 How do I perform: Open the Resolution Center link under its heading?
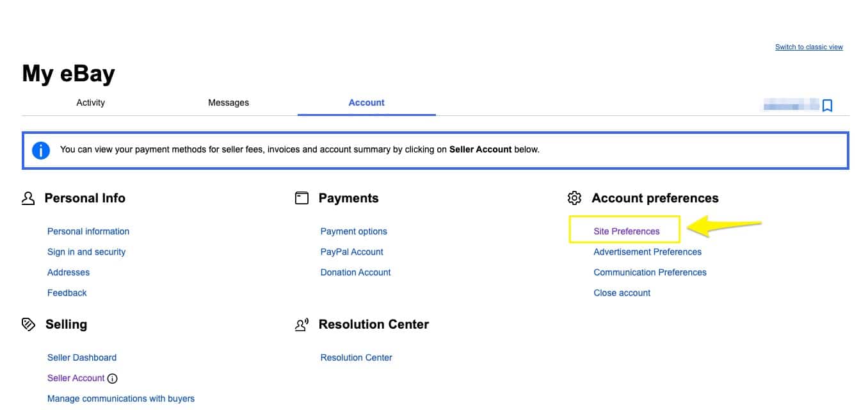click(x=357, y=357)
